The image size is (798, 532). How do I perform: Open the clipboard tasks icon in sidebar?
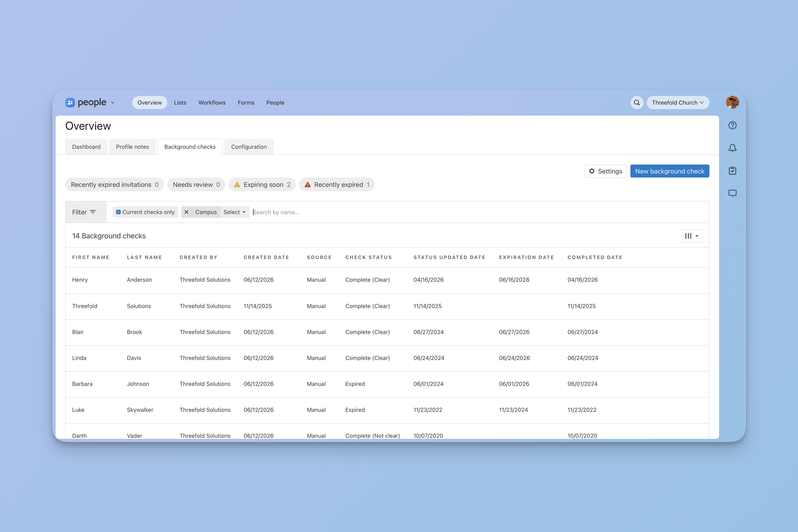[x=732, y=171]
